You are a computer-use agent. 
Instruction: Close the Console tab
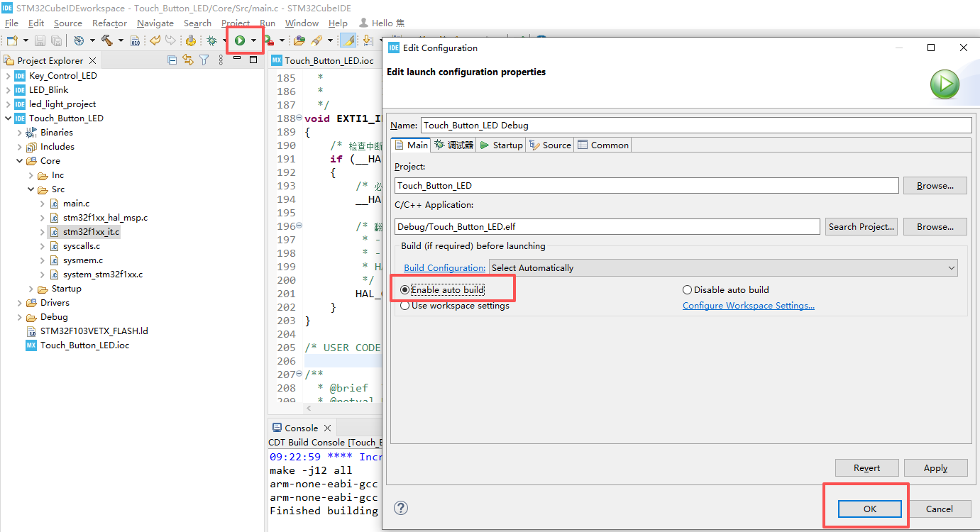(327, 428)
